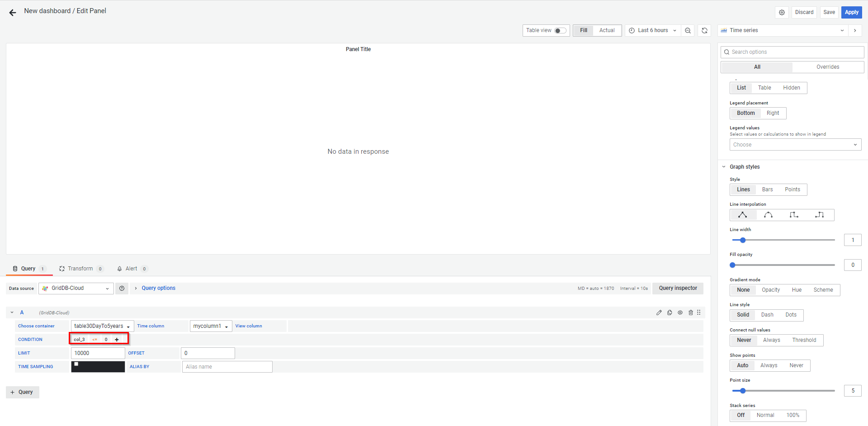Image resolution: width=868 pixels, height=426 pixels.
Task: Open the Last 6 hours time picker
Action: point(652,31)
